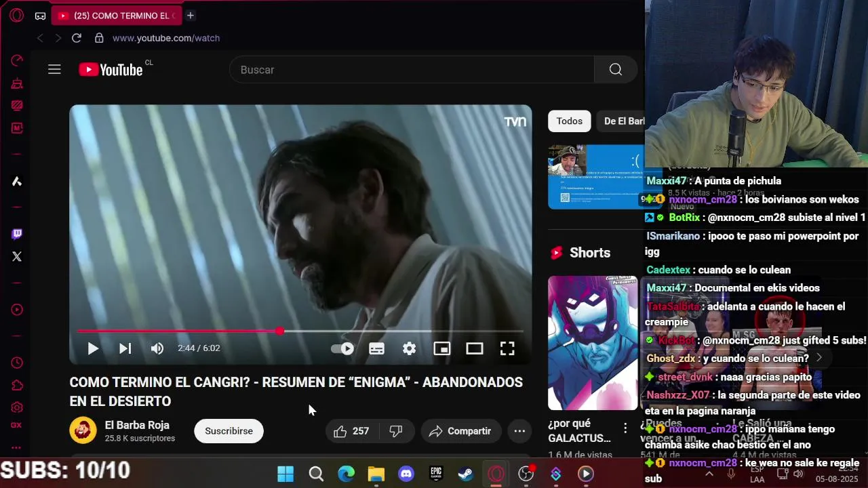Expand chat arrow next to Ghost_zdx message
The width and height of the screenshot is (868, 488).
pos(818,358)
